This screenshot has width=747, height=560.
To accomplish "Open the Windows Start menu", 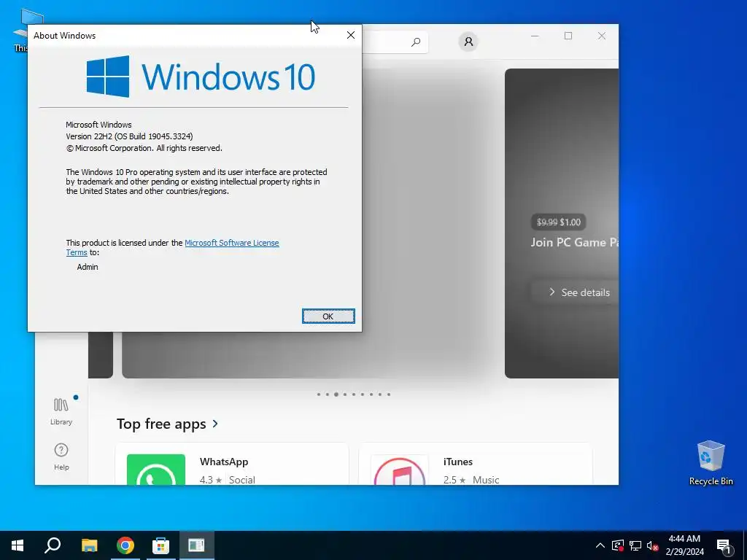I will click(x=18, y=545).
